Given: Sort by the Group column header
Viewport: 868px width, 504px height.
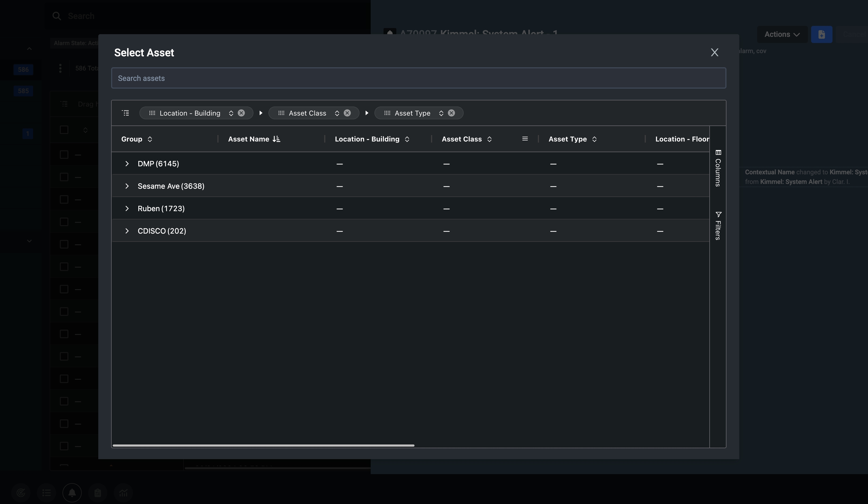Looking at the screenshot, I should (132, 139).
